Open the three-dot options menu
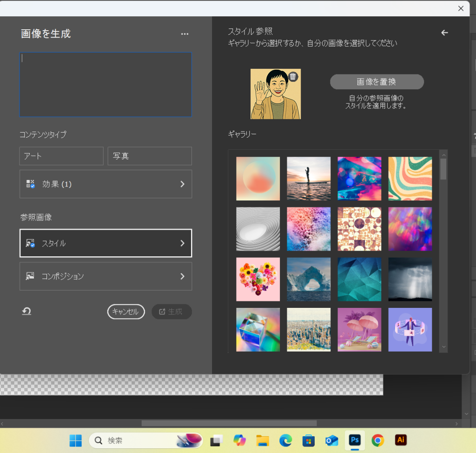The width and height of the screenshot is (476, 453). pos(185,34)
